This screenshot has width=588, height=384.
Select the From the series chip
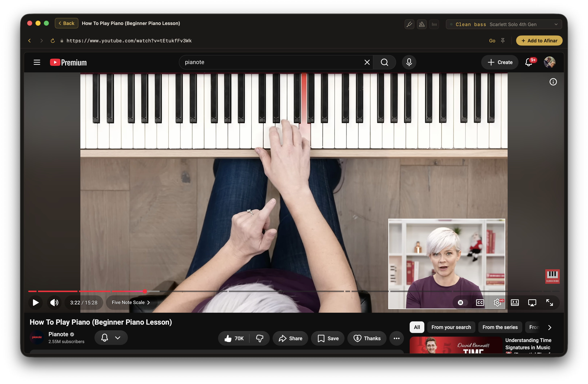[x=500, y=327]
